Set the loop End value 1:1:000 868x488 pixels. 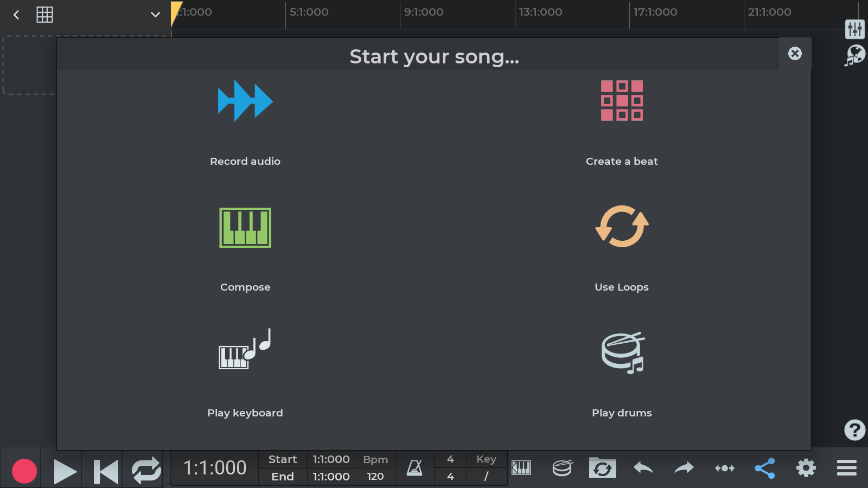(x=331, y=477)
